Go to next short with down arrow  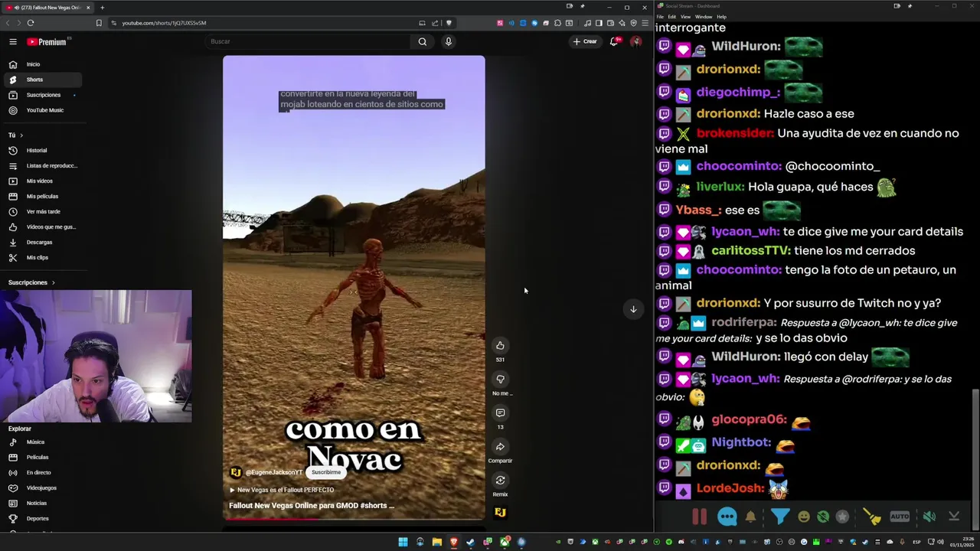click(633, 309)
